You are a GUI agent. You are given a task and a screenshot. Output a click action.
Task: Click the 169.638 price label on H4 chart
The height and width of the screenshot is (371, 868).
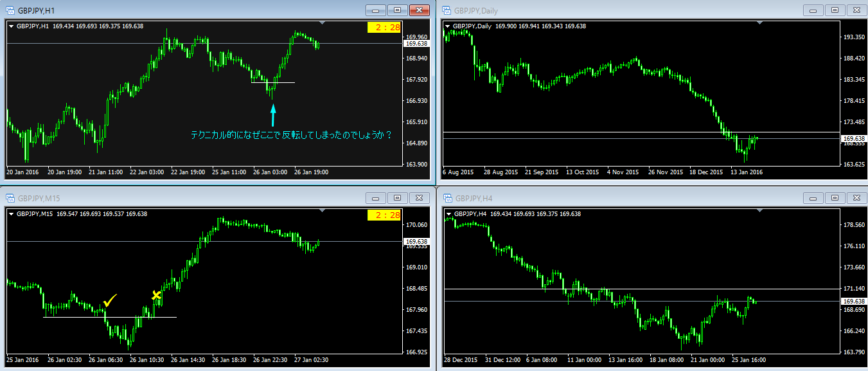pyautogui.click(x=853, y=301)
